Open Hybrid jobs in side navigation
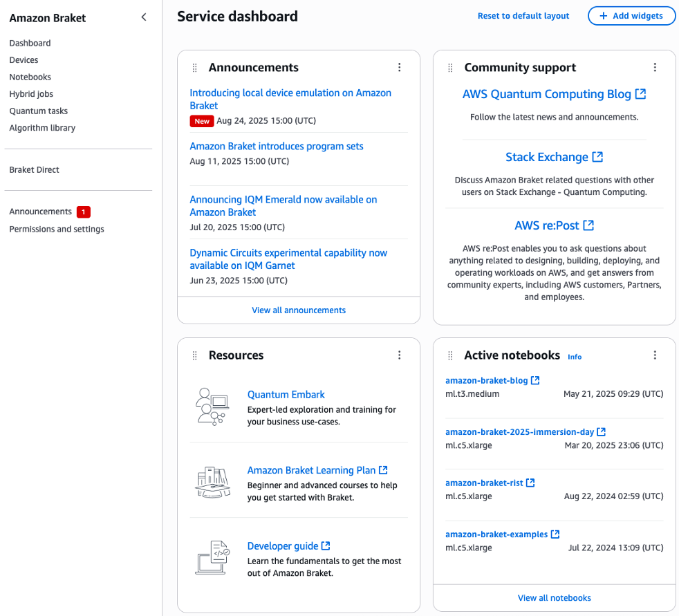The height and width of the screenshot is (616, 679). tap(31, 94)
